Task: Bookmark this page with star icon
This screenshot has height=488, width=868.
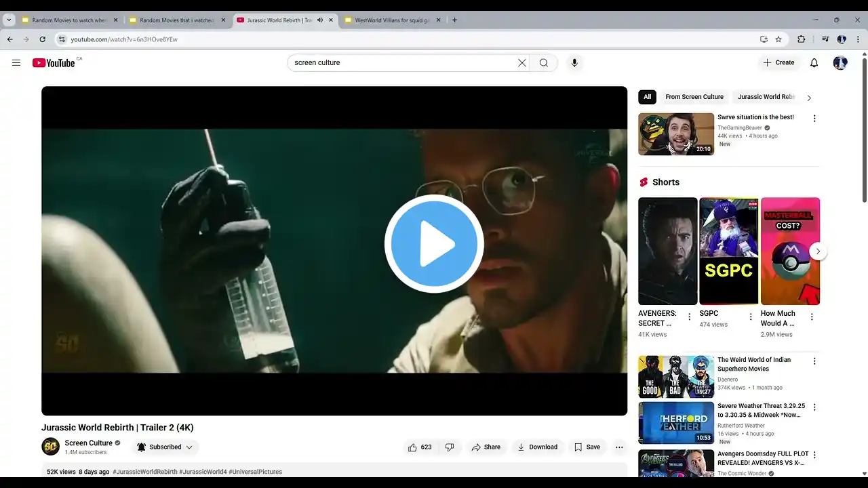Action: point(778,39)
